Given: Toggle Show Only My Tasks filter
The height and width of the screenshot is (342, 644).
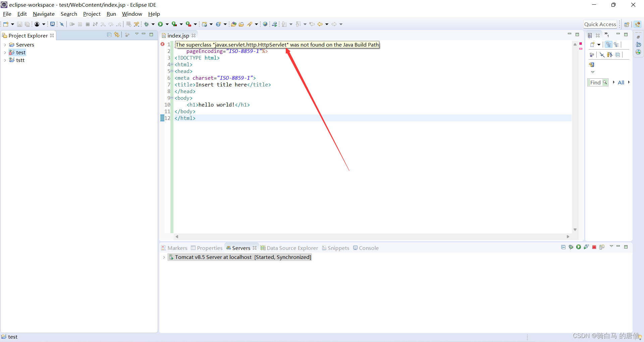Looking at the screenshot, I should [x=610, y=55].
